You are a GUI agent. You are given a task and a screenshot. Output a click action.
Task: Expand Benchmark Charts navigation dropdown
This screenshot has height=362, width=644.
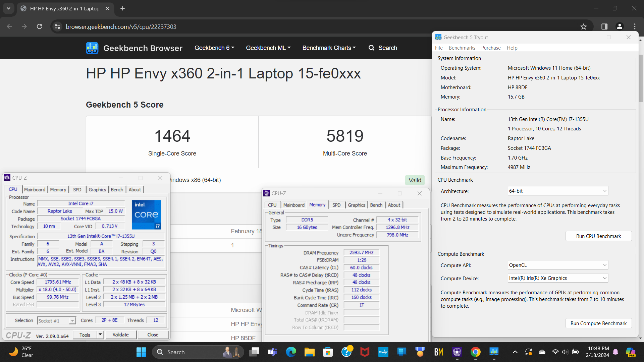pyautogui.click(x=329, y=48)
